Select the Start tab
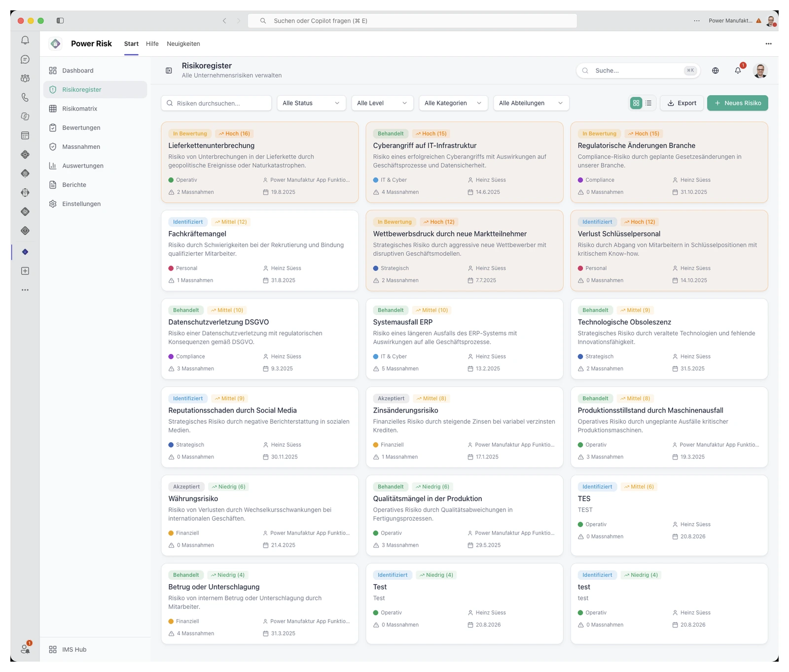789x672 pixels. (131, 44)
